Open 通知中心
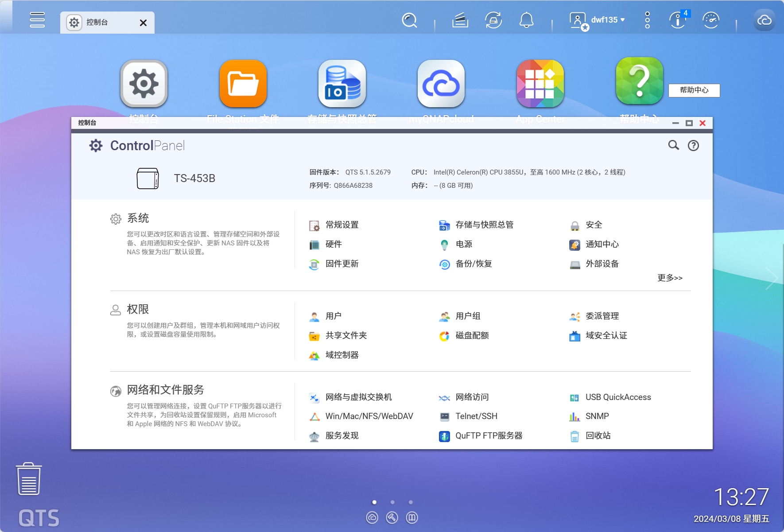Image resolution: width=784 pixels, height=532 pixels. coord(594,244)
